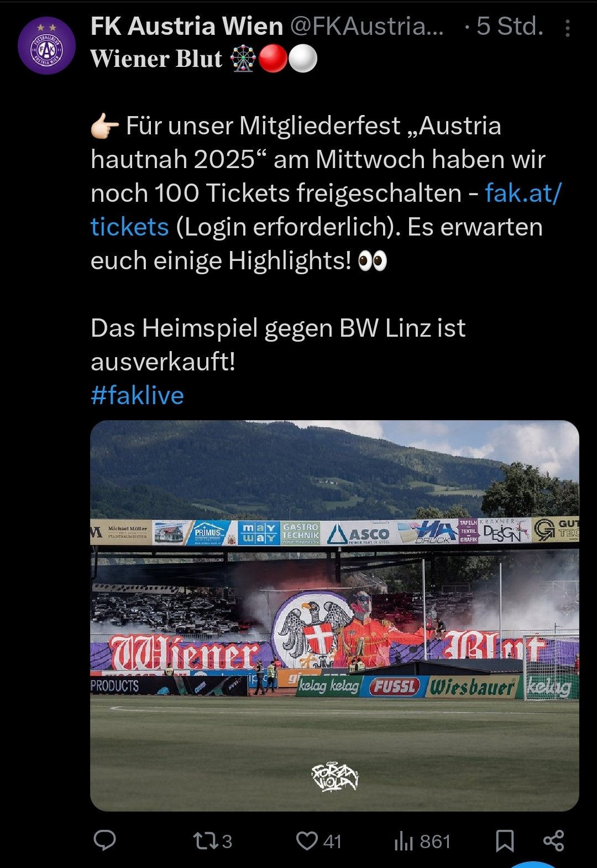
Task: Open the #faklive hashtag
Action: [x=137, y=395]
